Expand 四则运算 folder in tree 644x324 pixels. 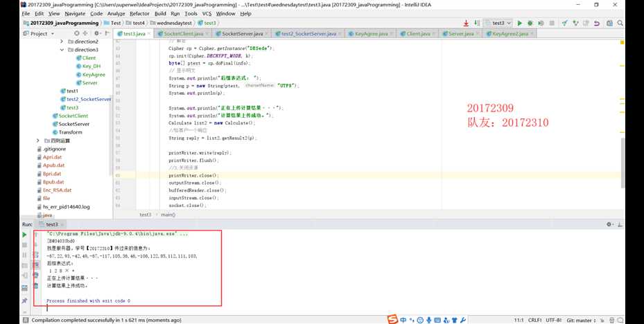[x=38, y=141]
